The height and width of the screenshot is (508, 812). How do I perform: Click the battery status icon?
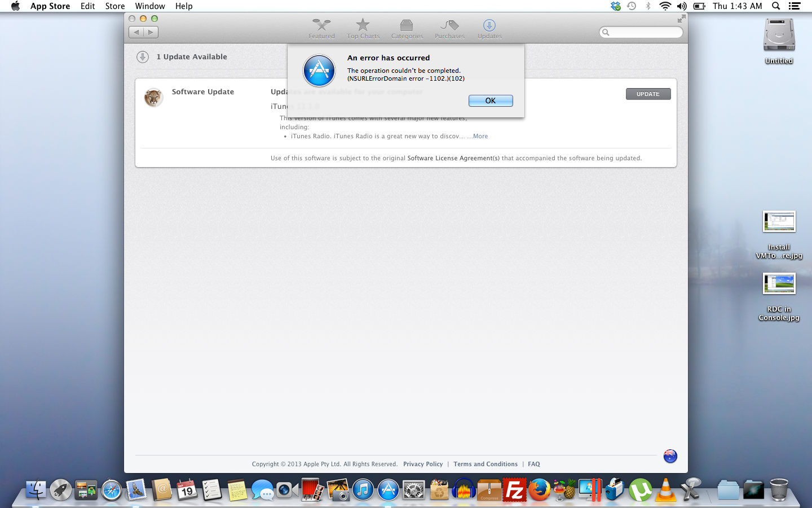(x=699, y=6)
